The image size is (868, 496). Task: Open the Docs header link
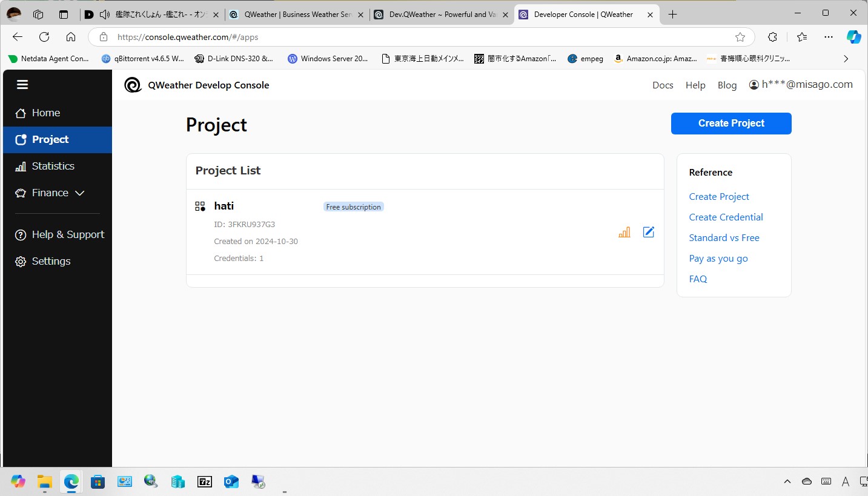coord(663,85)
